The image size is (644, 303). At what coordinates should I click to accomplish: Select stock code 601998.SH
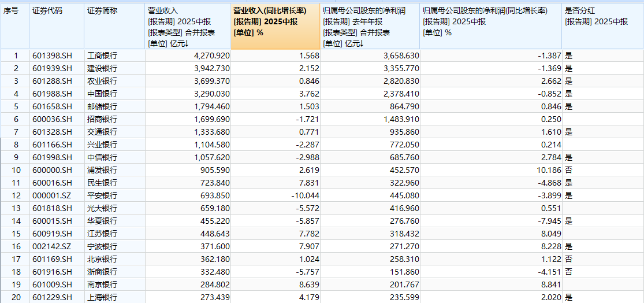pyautogui.click(x=52, y=157)
